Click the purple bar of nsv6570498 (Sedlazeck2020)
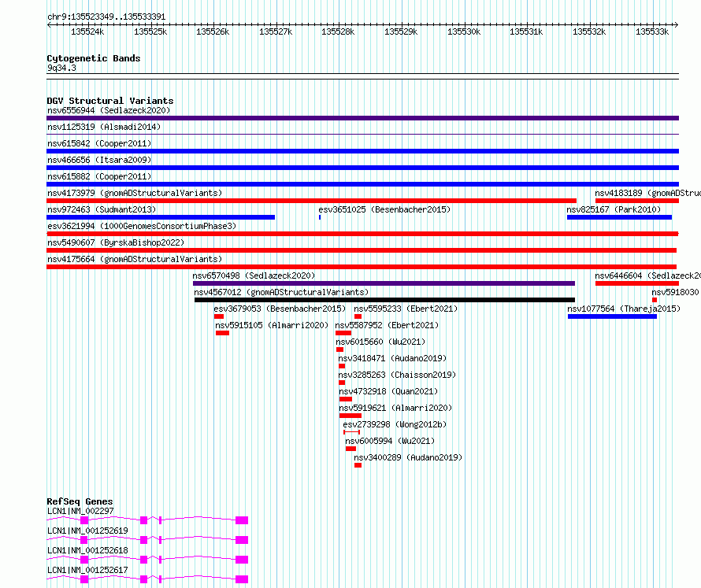The image size is (701, 588). pyautogui.click(x=384, y=283)
